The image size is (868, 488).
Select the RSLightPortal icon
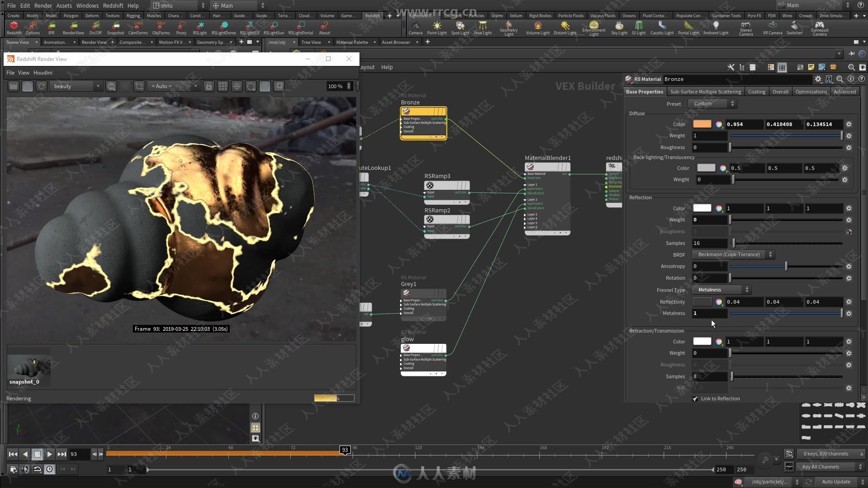tap(301, 27)
